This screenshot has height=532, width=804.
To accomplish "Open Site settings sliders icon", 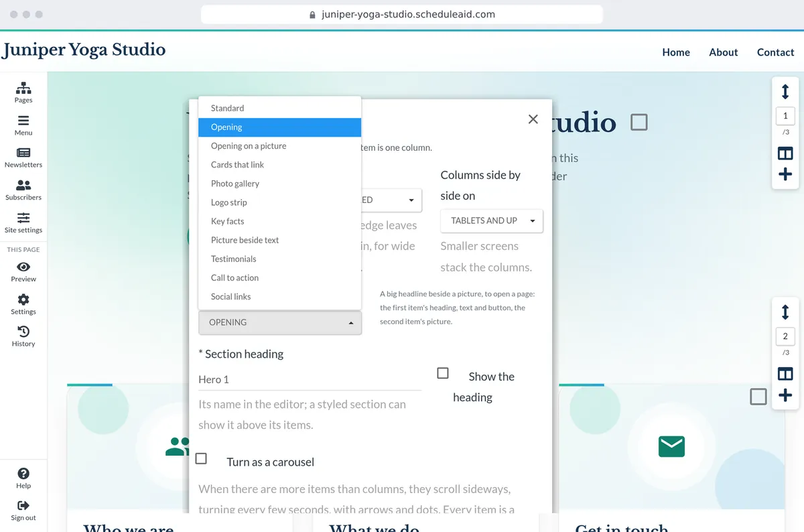I will (23, 218).
